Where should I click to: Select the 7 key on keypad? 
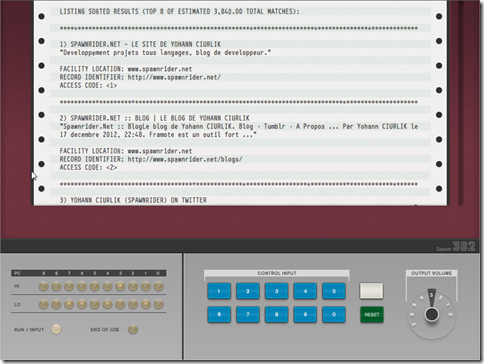248,314
